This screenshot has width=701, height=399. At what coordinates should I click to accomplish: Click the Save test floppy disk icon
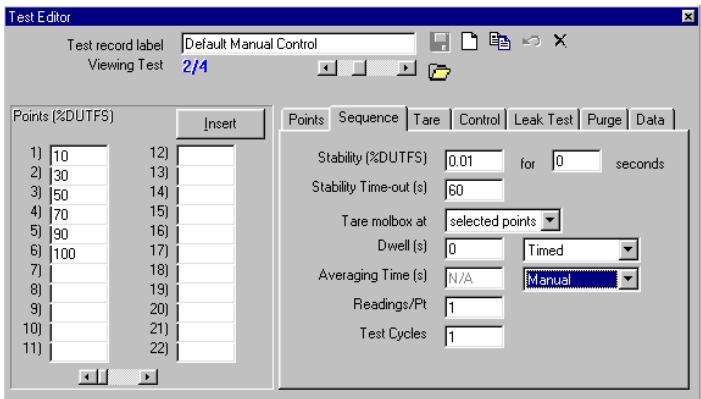tap(439, 42)
